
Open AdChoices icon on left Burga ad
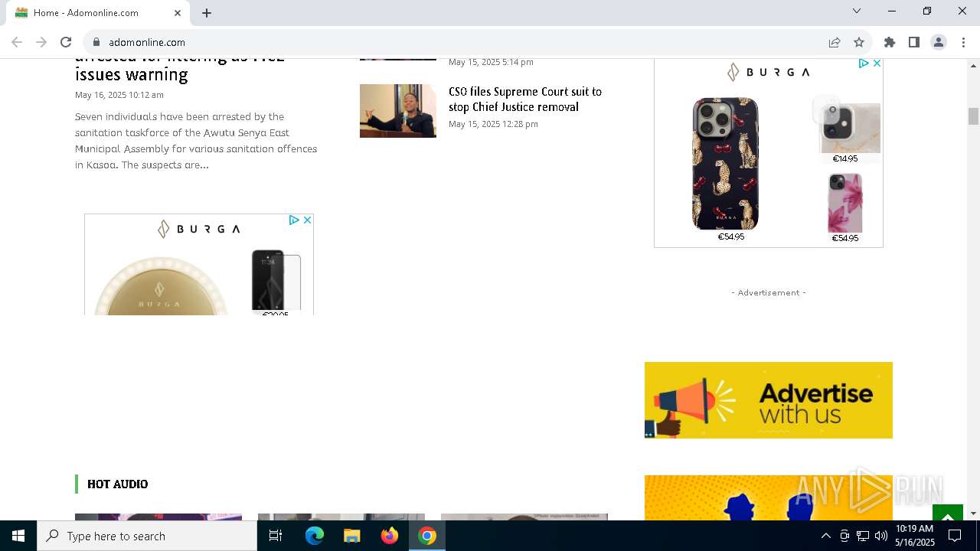tap(294, 220)
